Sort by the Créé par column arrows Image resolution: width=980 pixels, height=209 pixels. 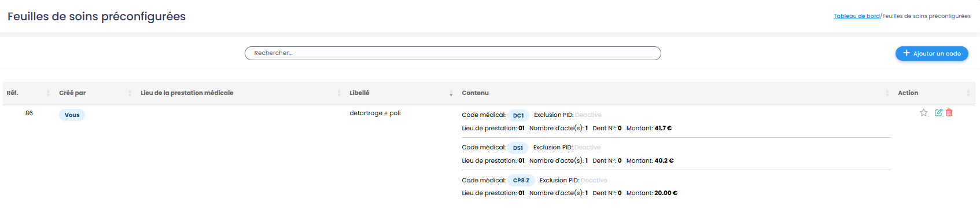pyautogui.click(x=130, y=93)
